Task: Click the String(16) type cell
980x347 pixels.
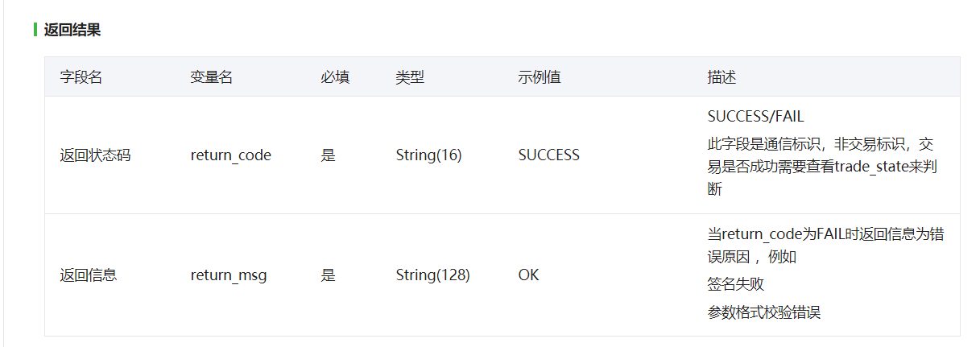Action: [x=429, y=155]
